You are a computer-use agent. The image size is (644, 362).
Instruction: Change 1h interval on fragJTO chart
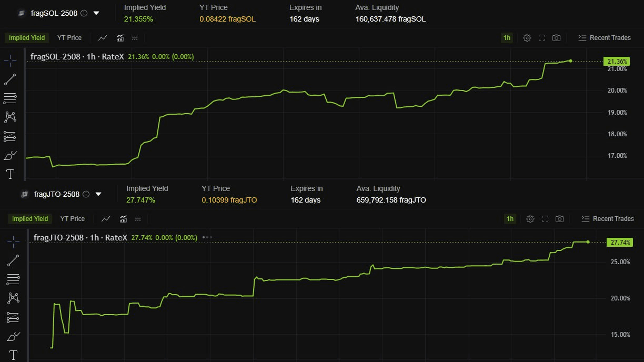(x=510, y=219)
